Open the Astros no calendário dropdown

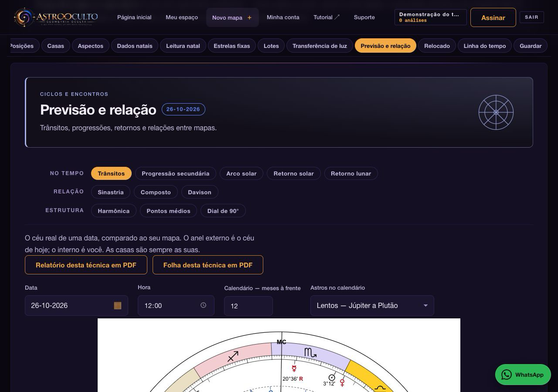pyautogui.click(x=372, y=305)
